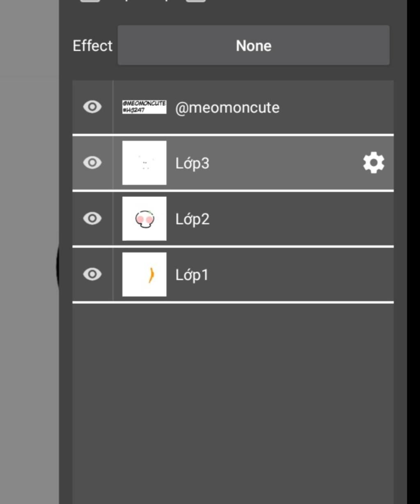Open the Effect None dropdown
The width and height of the screenshot is (420, 504).
click(253, 46)
